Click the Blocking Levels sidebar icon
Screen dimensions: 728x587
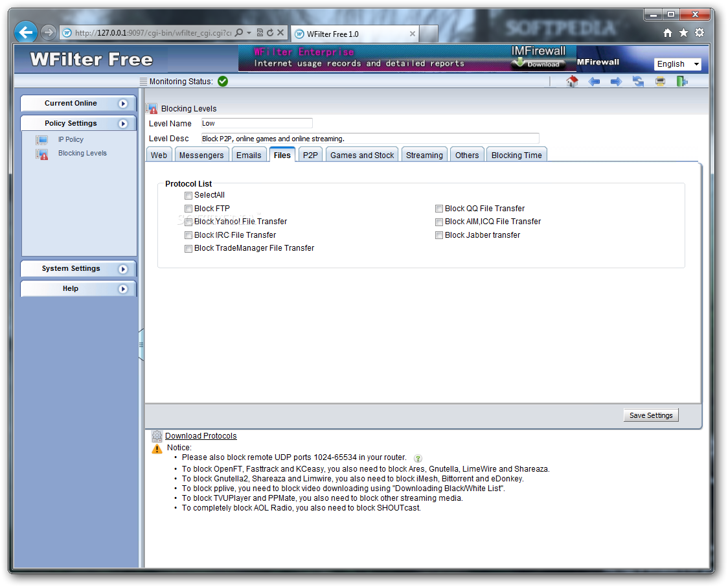[x=42, y=154]
